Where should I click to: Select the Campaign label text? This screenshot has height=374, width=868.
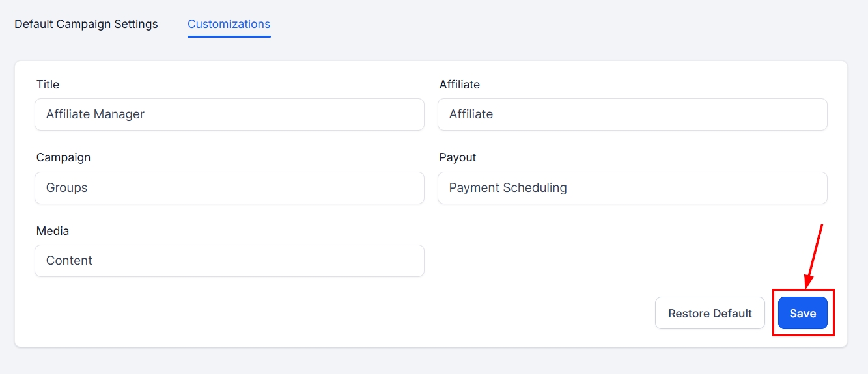(63, 157)
